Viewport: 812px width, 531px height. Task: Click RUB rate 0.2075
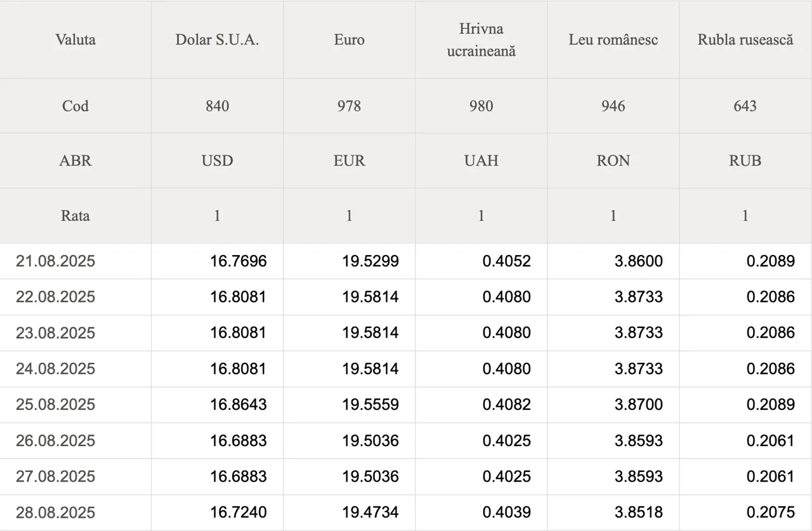pyautogui.click(x=770, y=513)
